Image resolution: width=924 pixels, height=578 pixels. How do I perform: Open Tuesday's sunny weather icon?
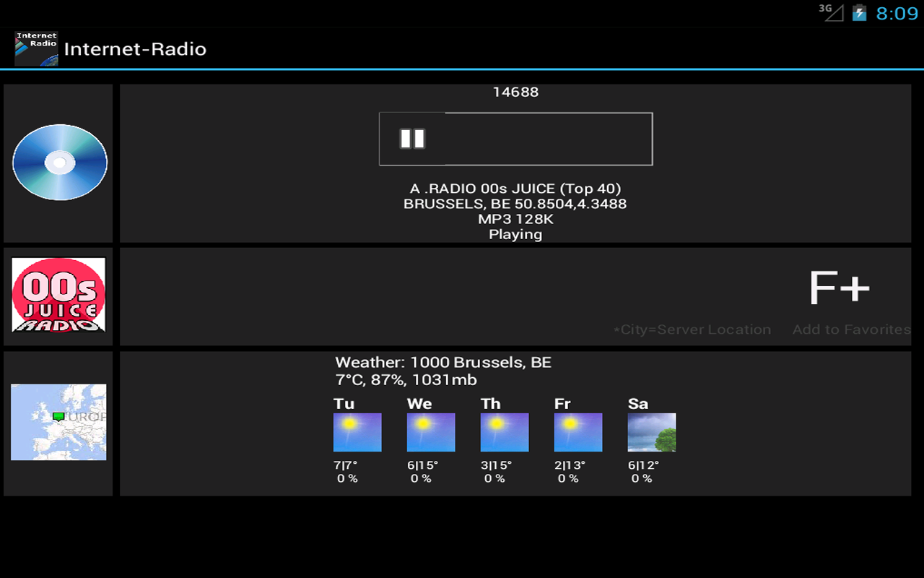coord(359,432)
